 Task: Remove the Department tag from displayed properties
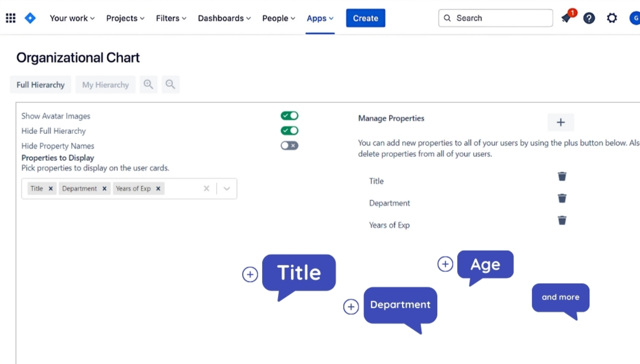click(x=104, y=188)
